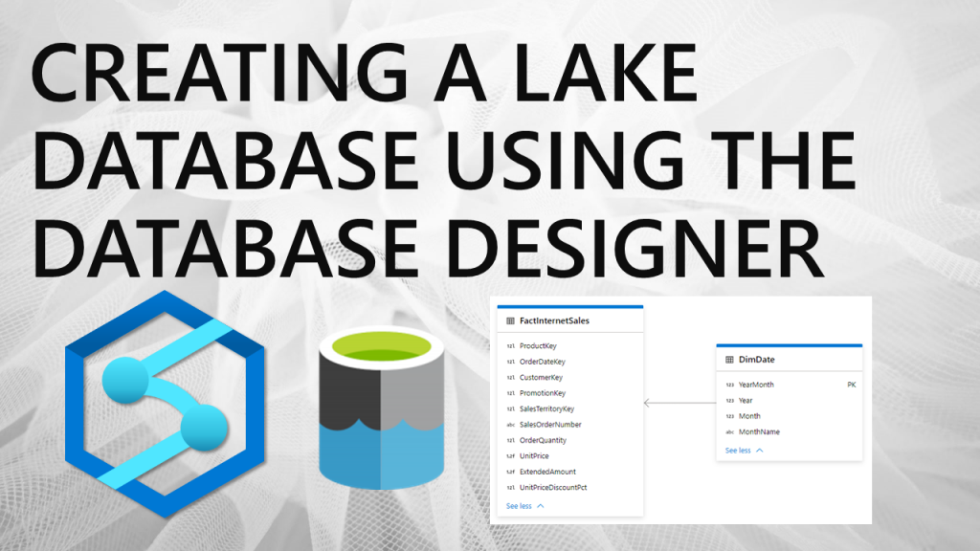Collapse DimDate columns with the chevron

(x=758, y=449)
